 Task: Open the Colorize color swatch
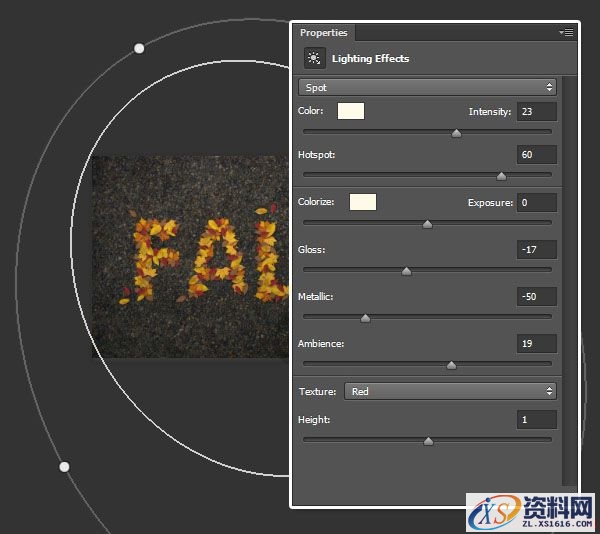[x=362, y=202]
